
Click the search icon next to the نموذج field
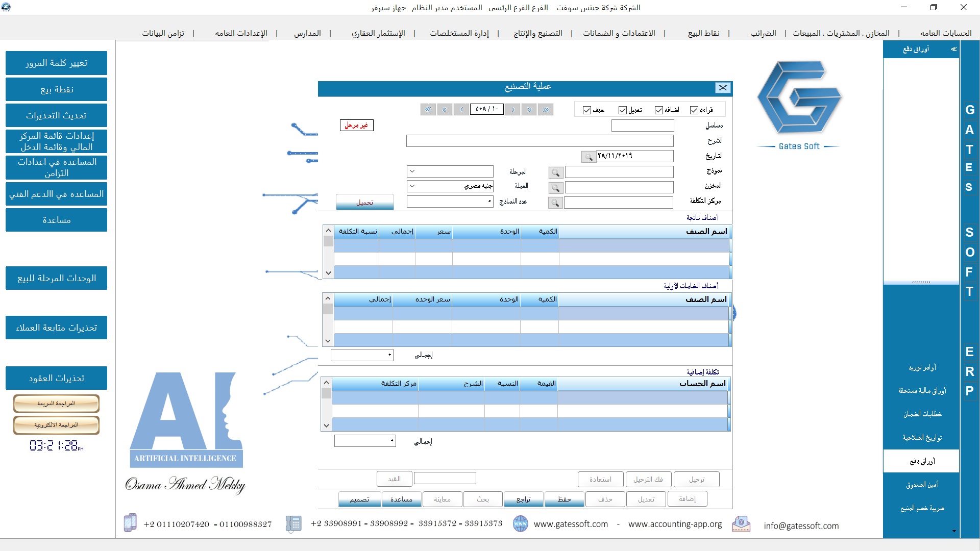point(555,173)
